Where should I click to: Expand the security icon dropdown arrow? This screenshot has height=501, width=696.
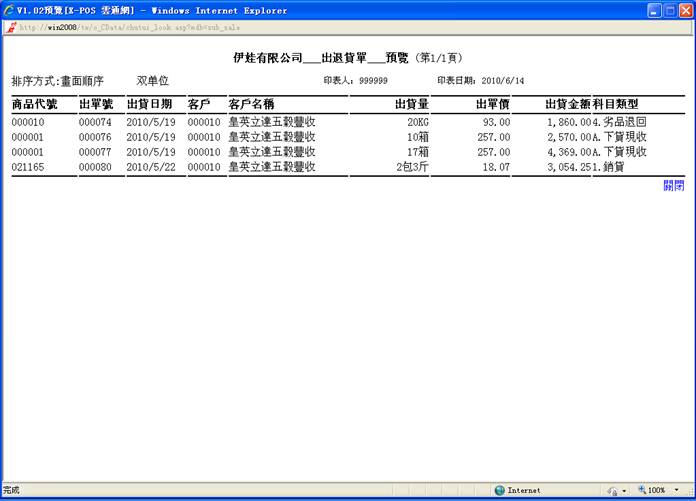tap(624, 491)
